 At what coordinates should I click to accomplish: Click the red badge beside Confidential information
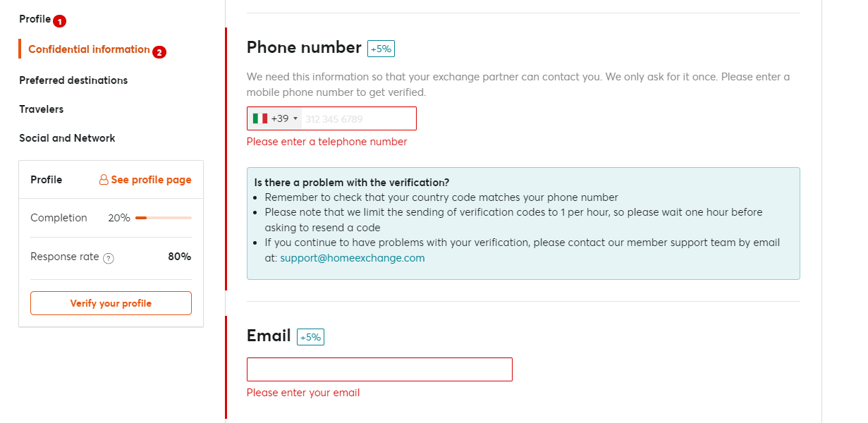click(159, 51)
